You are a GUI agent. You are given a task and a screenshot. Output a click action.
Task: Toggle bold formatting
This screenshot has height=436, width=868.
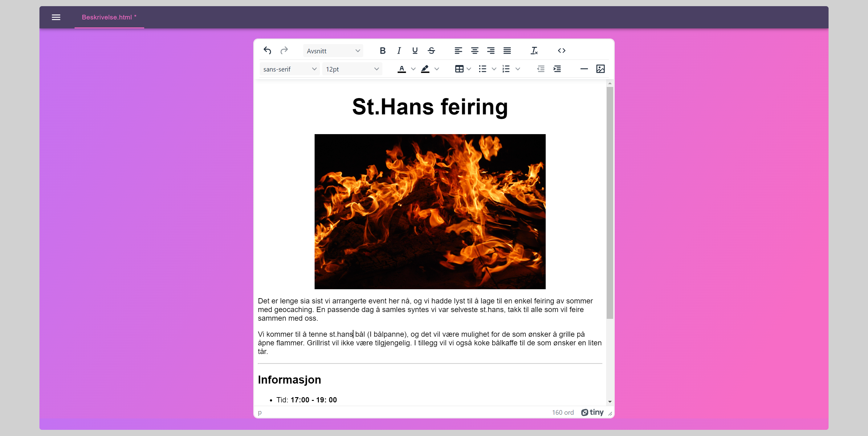[382, 51]
